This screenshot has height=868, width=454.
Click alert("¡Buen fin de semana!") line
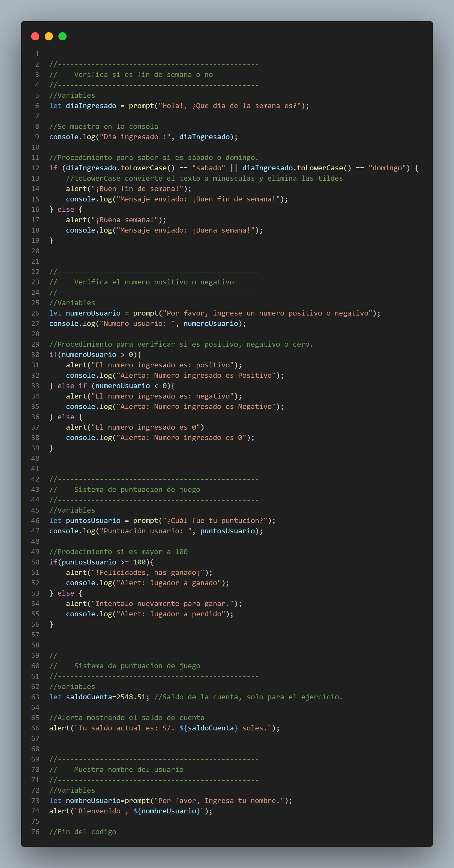click(x=129, y=189)
